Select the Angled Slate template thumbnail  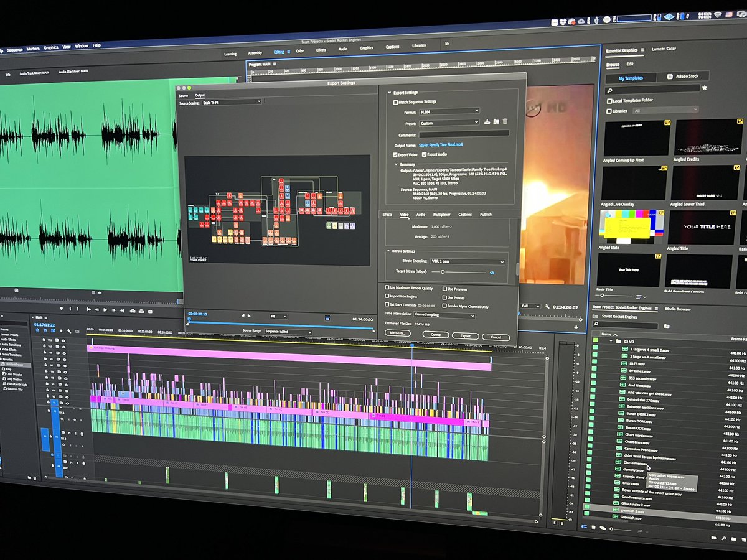[631, 226]
